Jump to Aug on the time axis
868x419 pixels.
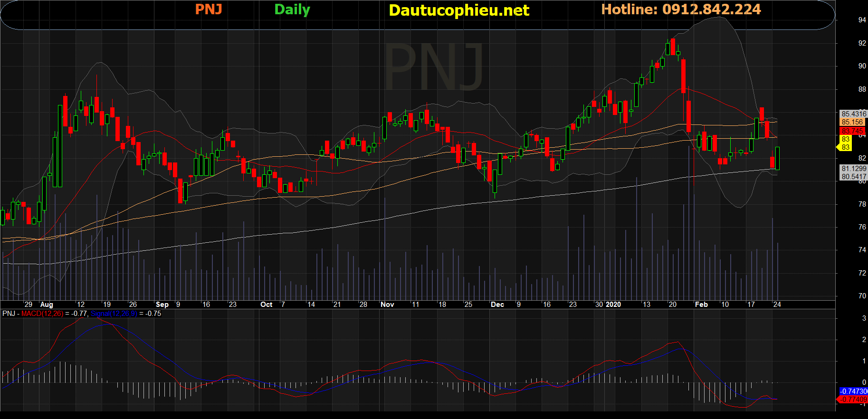point(47,305)
